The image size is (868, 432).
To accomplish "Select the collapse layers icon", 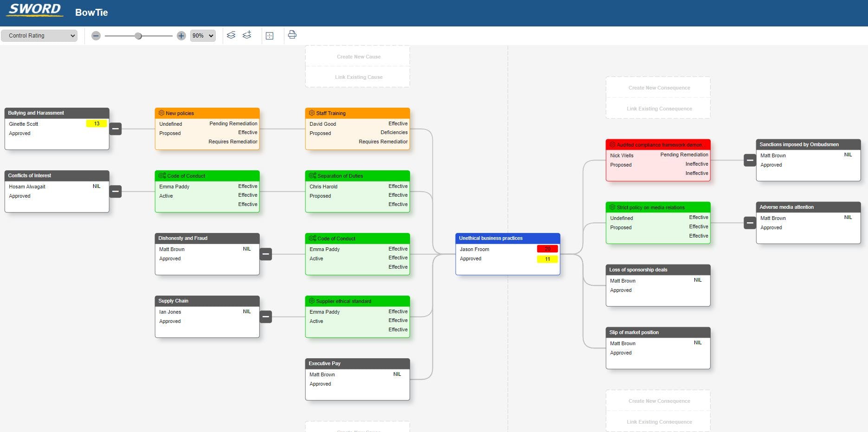I will [x=231, y=35].
